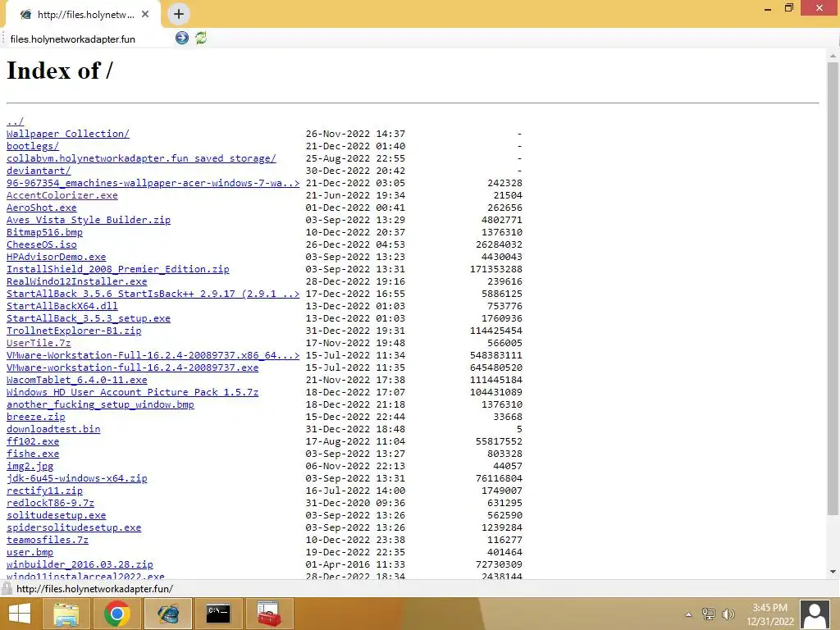
Task: Click the vertical scrollbar thumb
Action: 833,290
